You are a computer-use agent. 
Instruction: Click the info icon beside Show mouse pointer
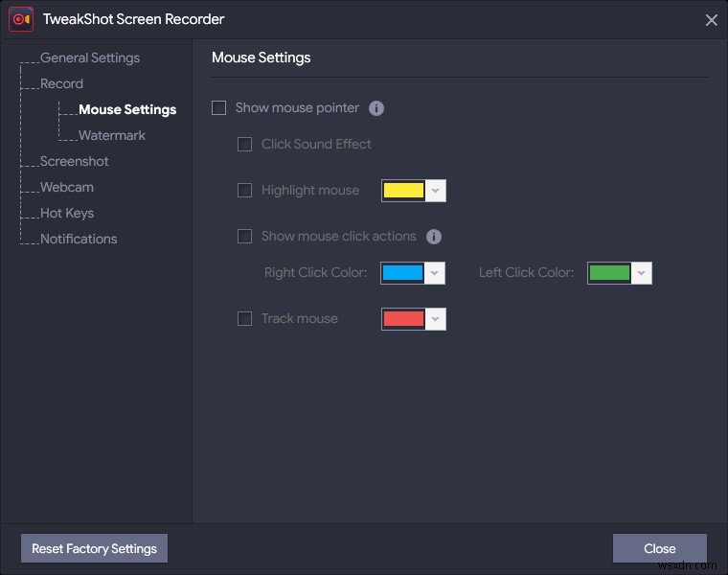point(376,108)
